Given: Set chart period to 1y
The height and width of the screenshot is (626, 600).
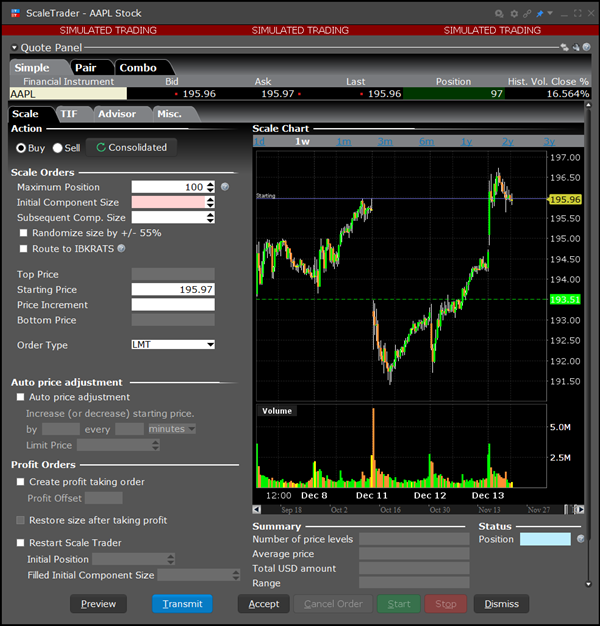Looking at the screenshot, I should (467, 141).
